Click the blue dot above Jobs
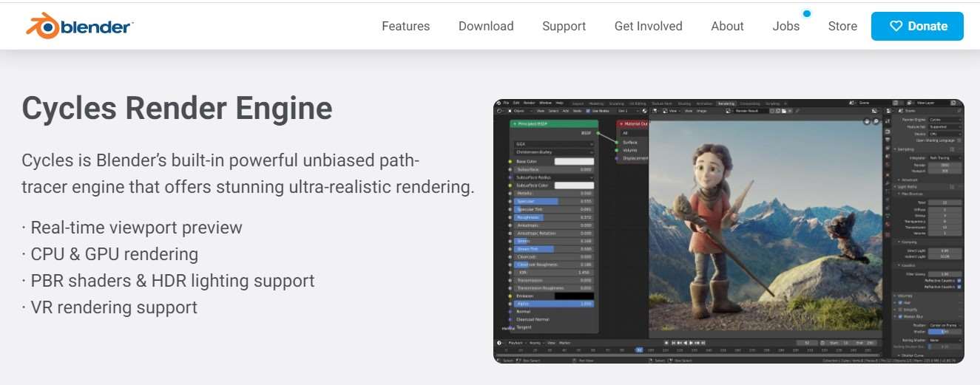The width and height of the screenshot is (980, 385). 806,13
